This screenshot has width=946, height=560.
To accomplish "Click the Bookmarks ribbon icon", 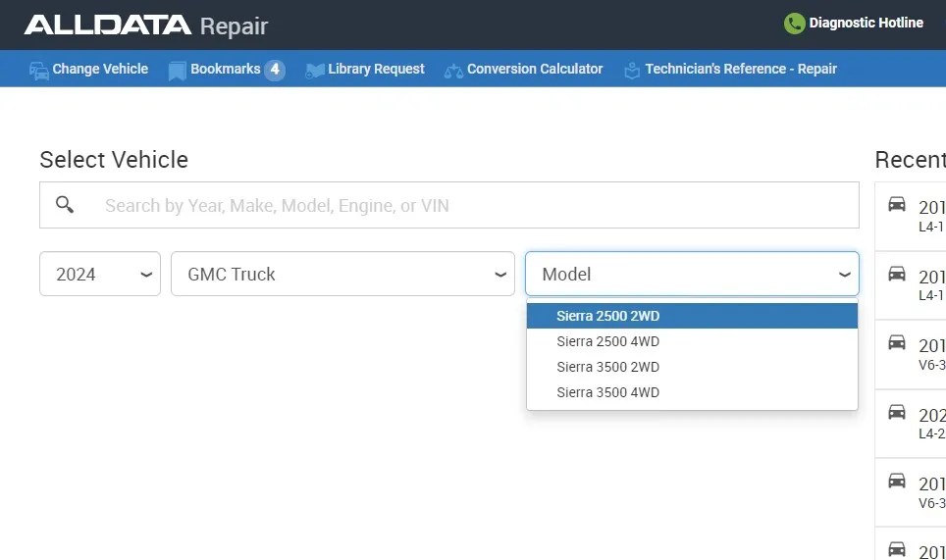I will click(x=177, y=71).
